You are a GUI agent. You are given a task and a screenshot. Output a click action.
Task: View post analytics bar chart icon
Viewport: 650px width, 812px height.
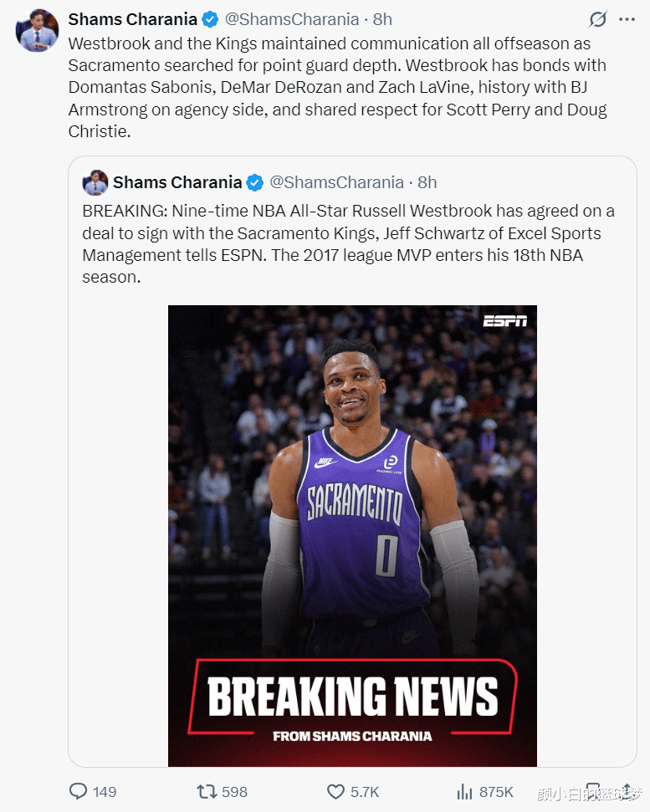click(464, 791)
